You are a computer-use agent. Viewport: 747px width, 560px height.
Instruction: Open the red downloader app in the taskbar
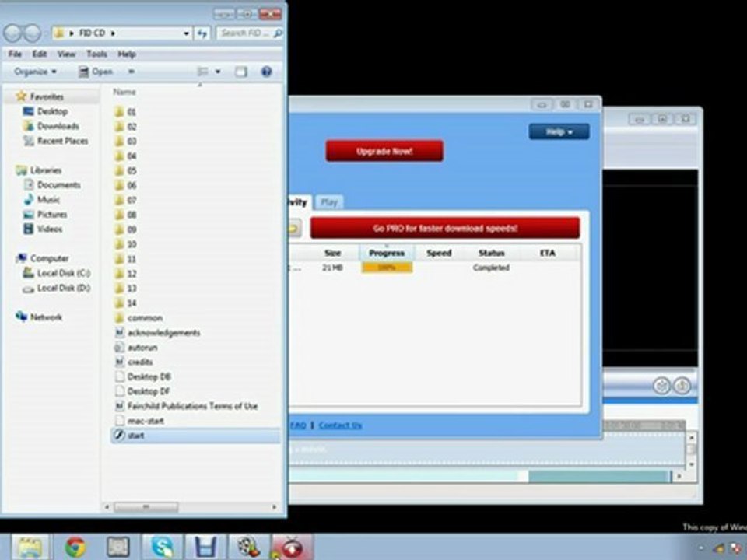(x=292, y=547)
